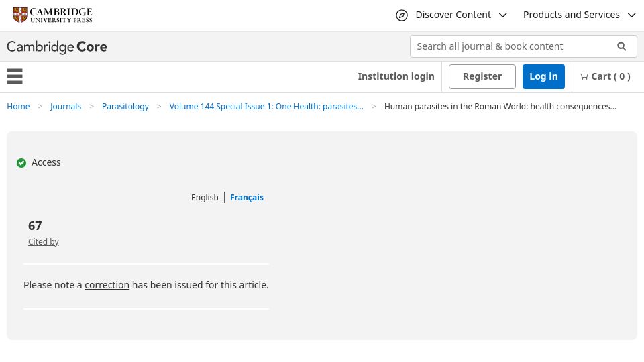Click the search magnifier icon

pyautogui.click(x=621, y=46)
